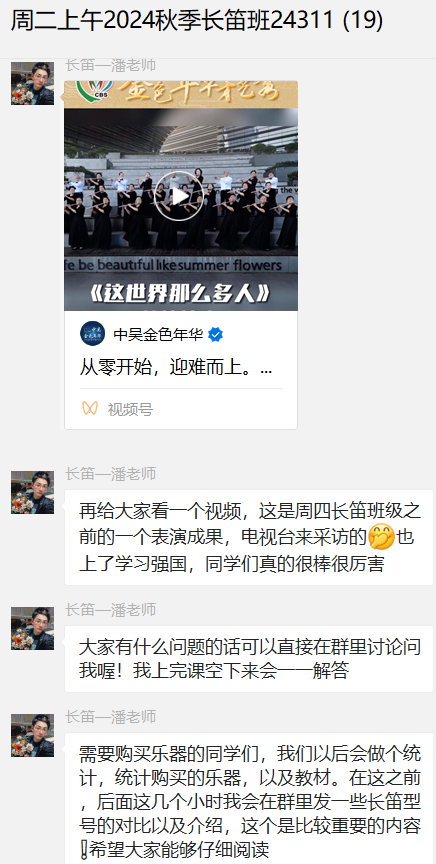Open 潘老师 avatar beside 再给大家看一个视频 message
Image resolution: width=436 pixels, height=864 pixels.
33,492
